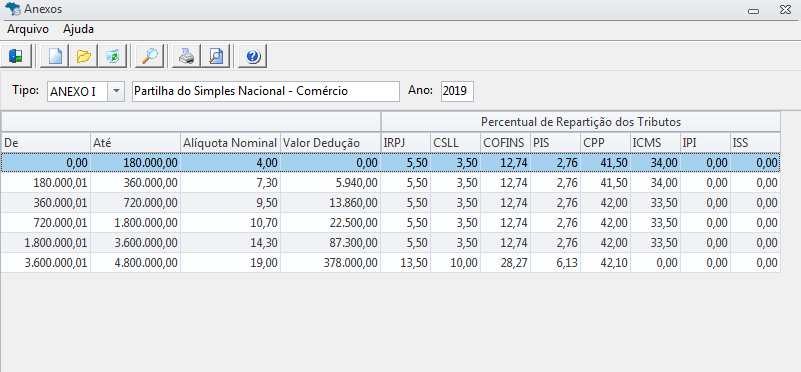Open print preview icon
This screenshot has height=372, width=801.
[x=216, y=56]
